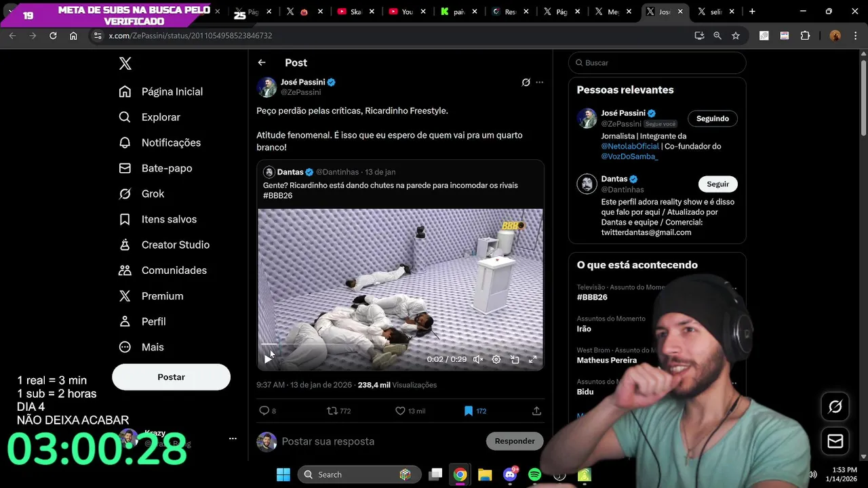Viewport: 868px width, 488px height.
Task: Click install app icon in address bar
Action: [699, 36]
